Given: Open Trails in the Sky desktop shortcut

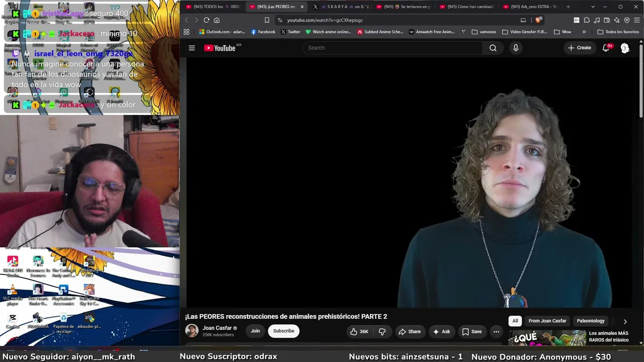Looking at the screenshot, I should coord(89,295).
